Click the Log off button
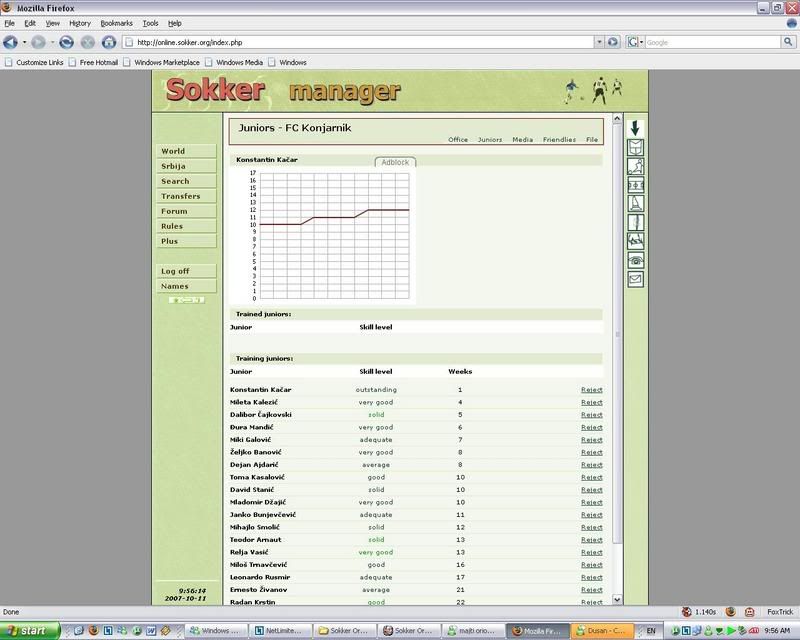800x640 pixels. [x=186, y=271]
